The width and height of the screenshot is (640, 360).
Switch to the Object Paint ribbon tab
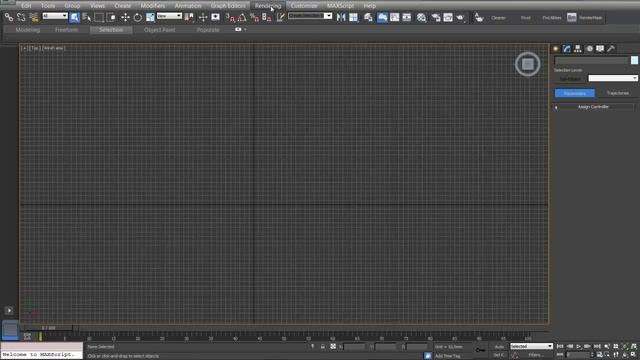tap(159, 30)
